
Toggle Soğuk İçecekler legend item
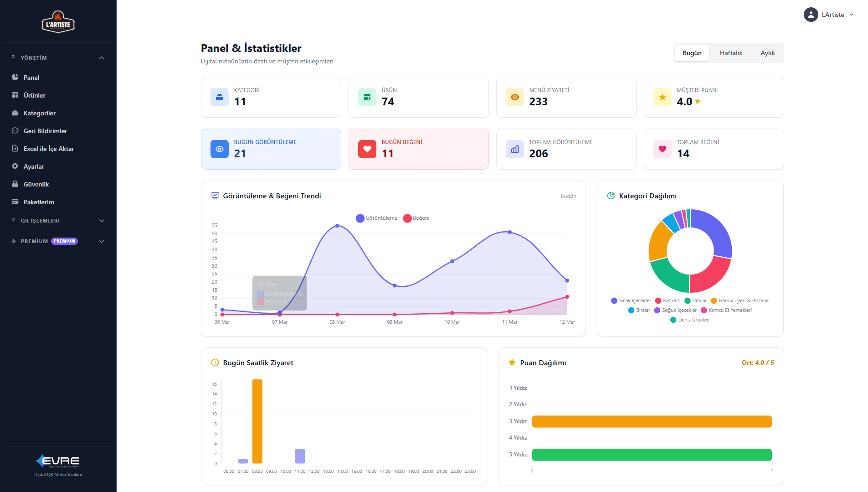click(x=675, y=310)
